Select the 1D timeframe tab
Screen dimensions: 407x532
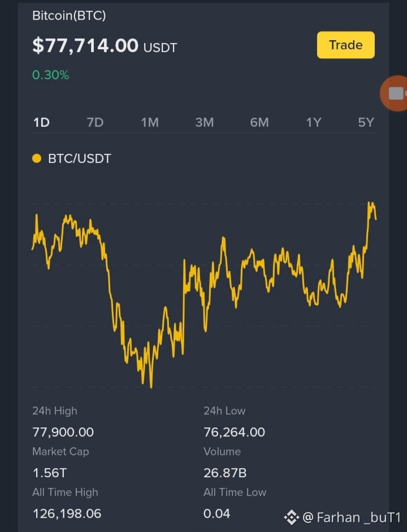(x=41, y=122)
